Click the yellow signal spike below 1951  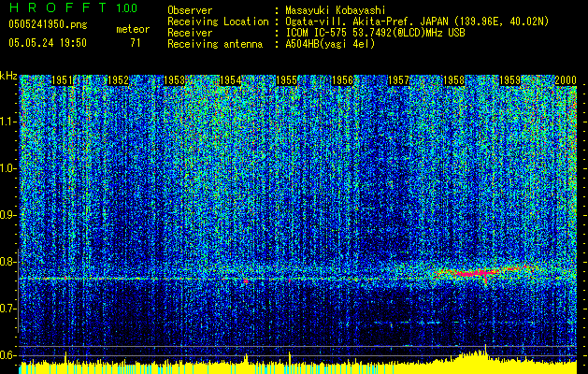65,357
